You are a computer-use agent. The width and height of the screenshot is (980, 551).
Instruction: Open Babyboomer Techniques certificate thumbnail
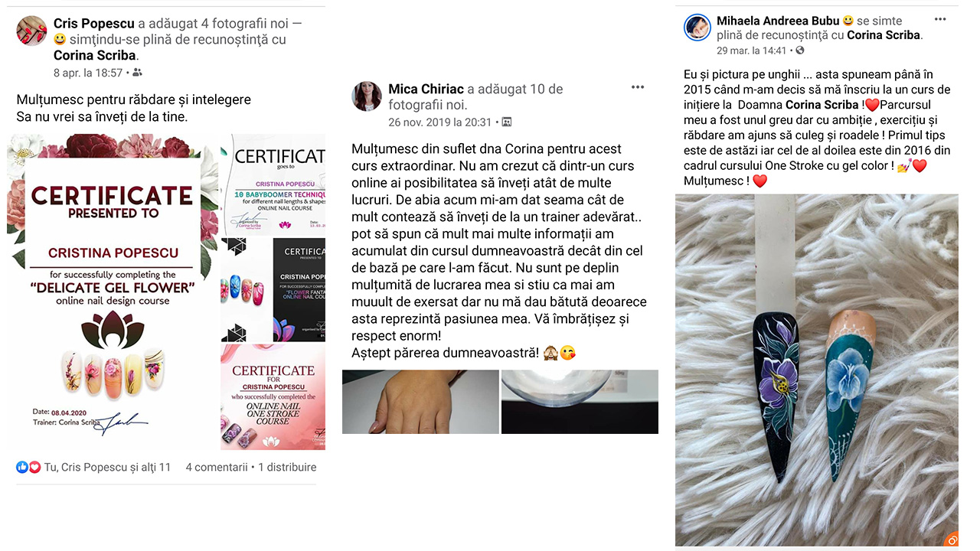(x=273, y=184)
